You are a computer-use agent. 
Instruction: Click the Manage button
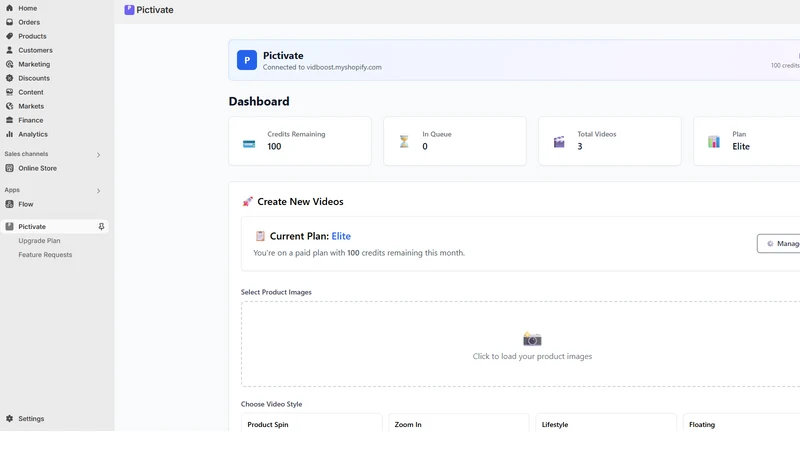click(779, 243)
